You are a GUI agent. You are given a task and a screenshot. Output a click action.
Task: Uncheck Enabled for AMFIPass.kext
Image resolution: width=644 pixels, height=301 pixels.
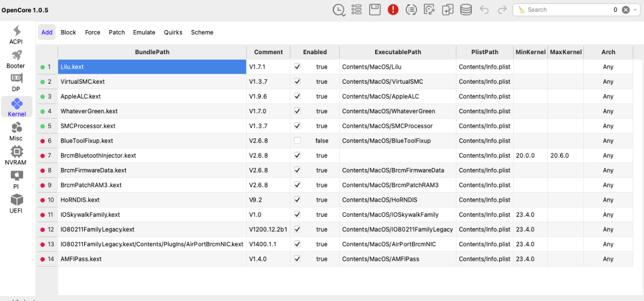(297, 259)
